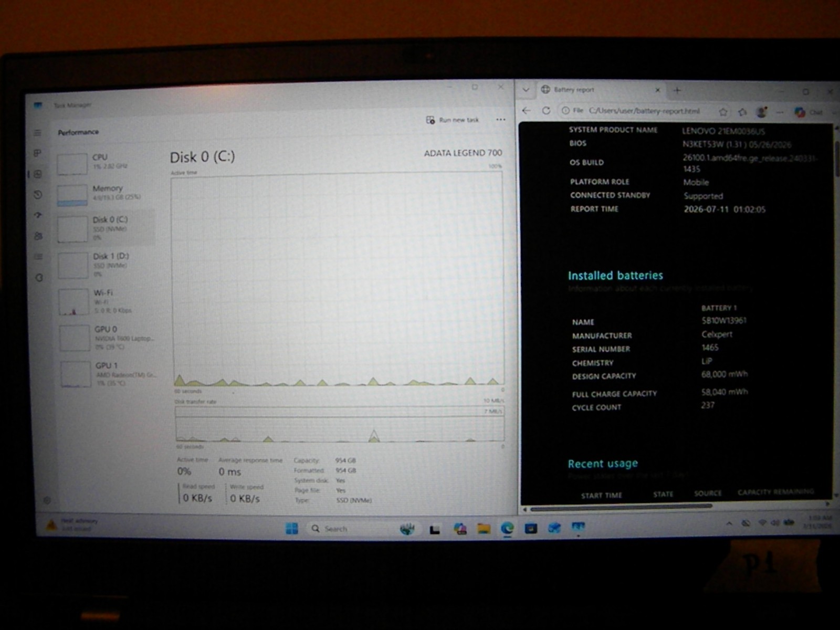Click ADATA LEGEND 700 disk model label
This screenshot has width=840, height=630.
tap(463, 153)
